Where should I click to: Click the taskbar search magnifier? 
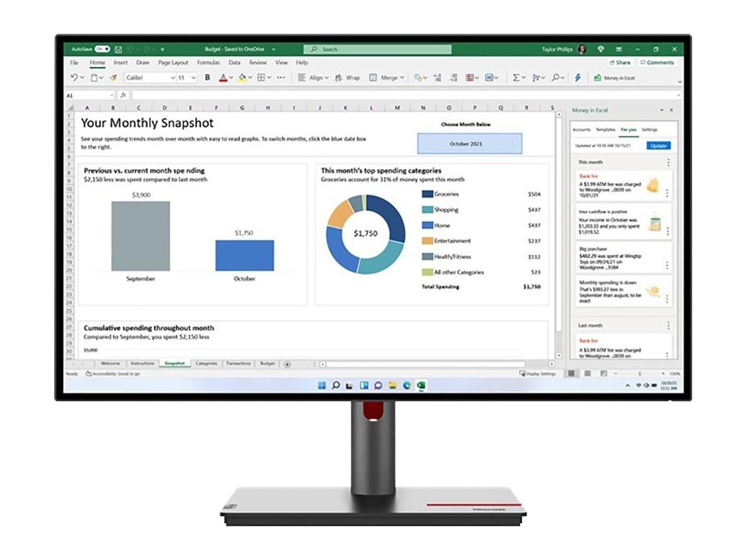pos(336,385)
